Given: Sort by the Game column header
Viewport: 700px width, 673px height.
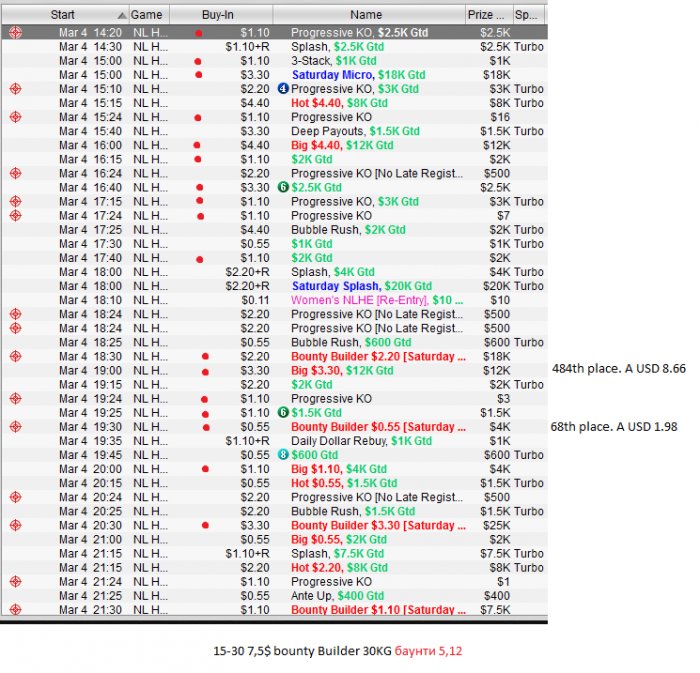Looking at the screenshot, I should pos(150,15).
